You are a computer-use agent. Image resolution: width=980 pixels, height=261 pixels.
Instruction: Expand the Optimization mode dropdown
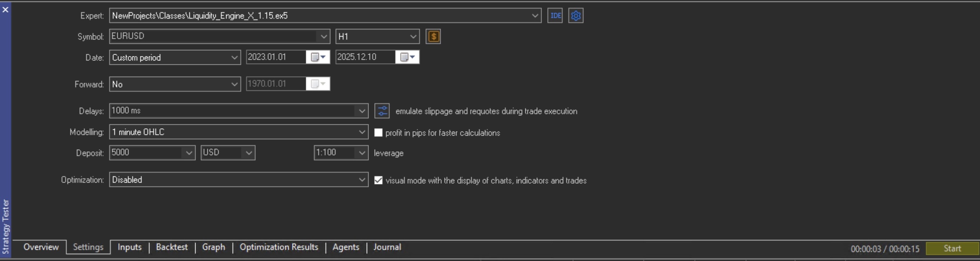point(362,180)
